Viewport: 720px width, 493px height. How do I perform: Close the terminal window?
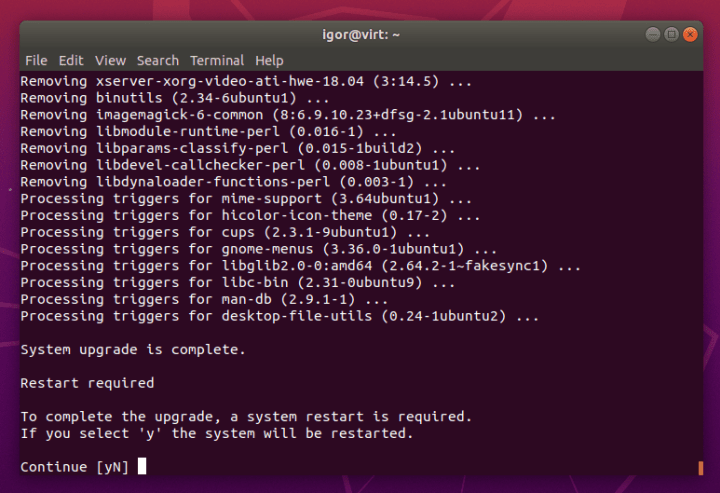tap(690, 34)
